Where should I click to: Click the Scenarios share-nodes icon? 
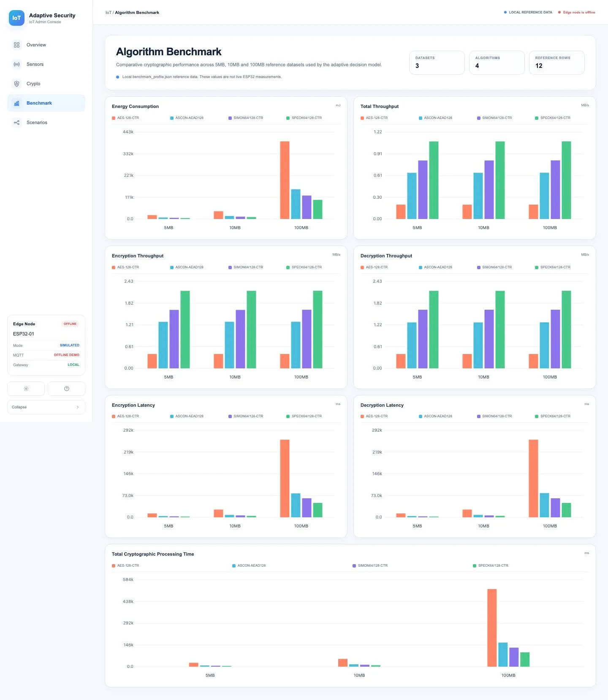(16, 122)
